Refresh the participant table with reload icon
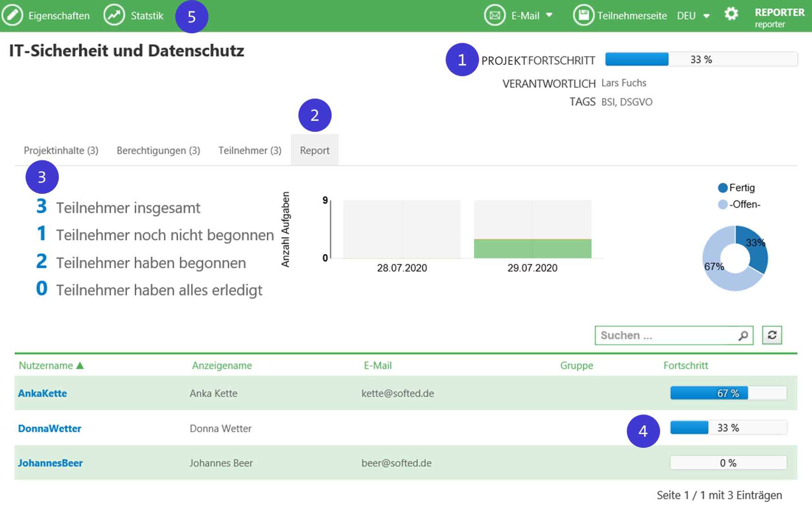812x513 pixels. [772, 335]
